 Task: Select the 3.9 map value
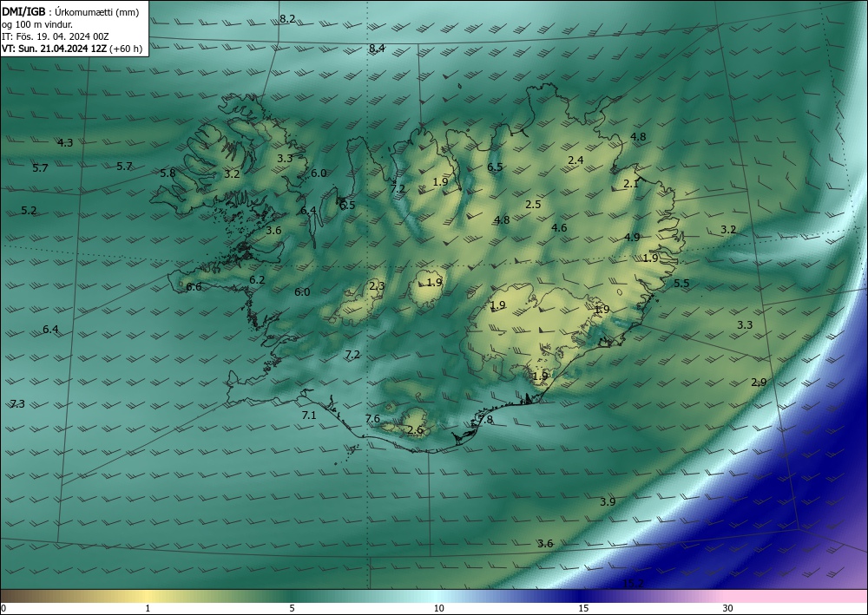608,501
